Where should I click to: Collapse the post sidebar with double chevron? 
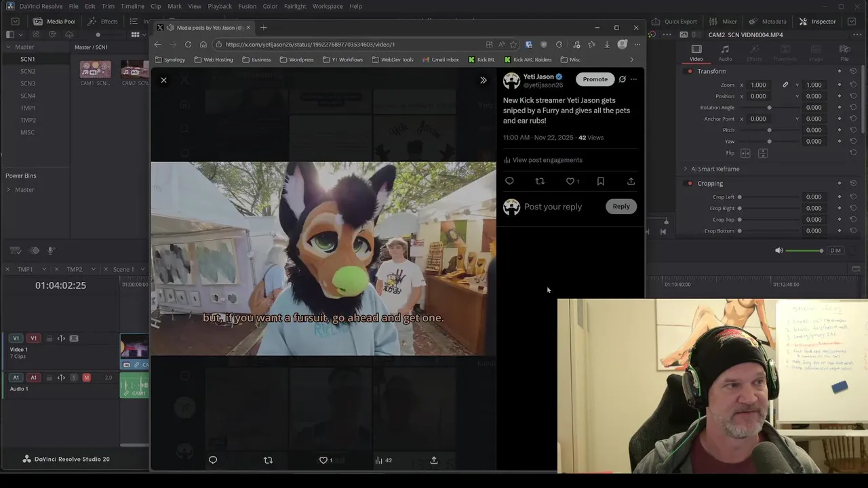pos(484,80)
